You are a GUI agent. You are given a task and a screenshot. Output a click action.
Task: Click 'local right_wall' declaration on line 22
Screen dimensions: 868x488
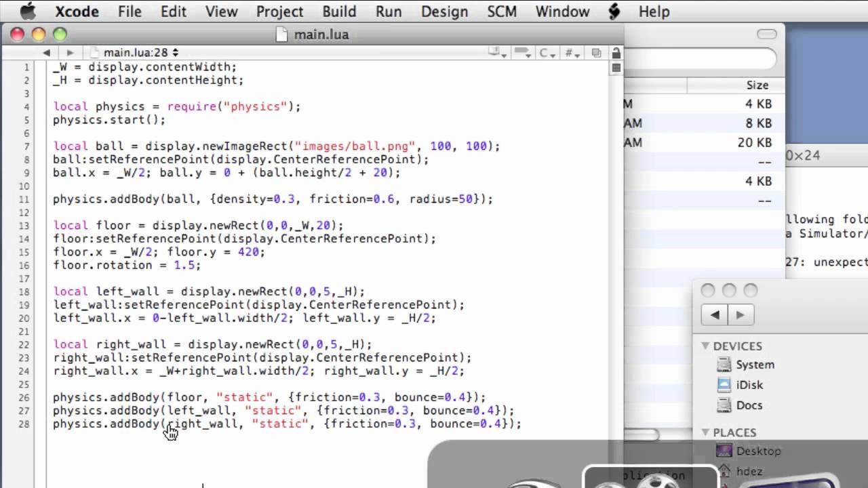[x=110, y=344]
